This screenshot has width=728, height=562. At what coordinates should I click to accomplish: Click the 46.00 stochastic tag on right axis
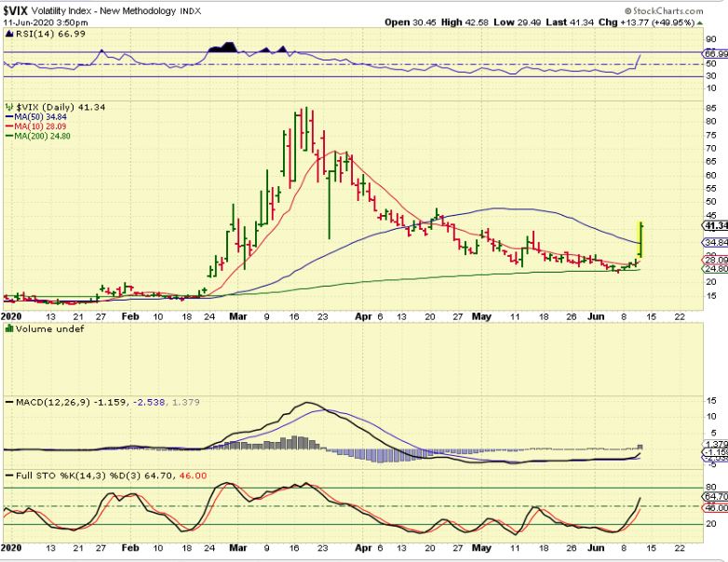716,507
